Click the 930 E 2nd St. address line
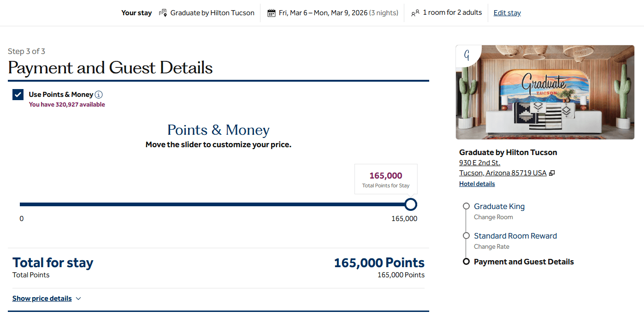The height and width of the screenshot is (317, 644). tap(479, 162)
